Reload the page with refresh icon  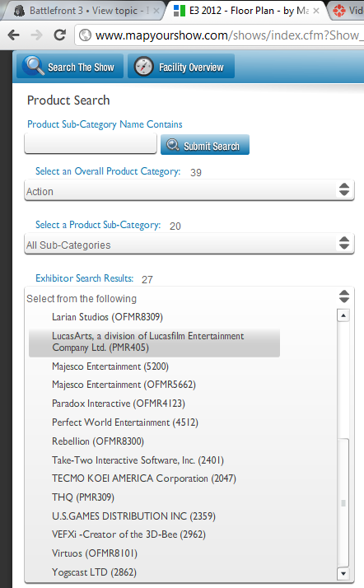[x=59, y=35]
